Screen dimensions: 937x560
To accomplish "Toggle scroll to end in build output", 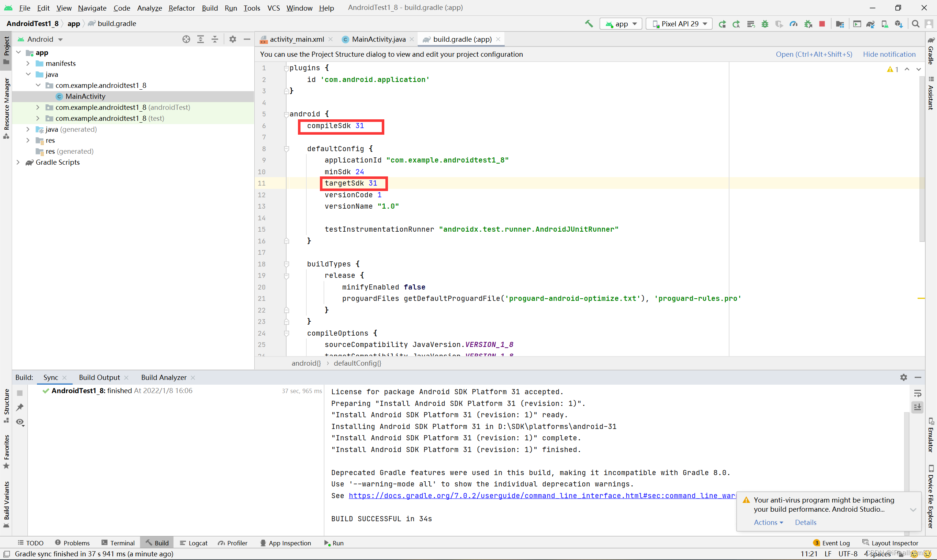I will click(x=917, y=407).
